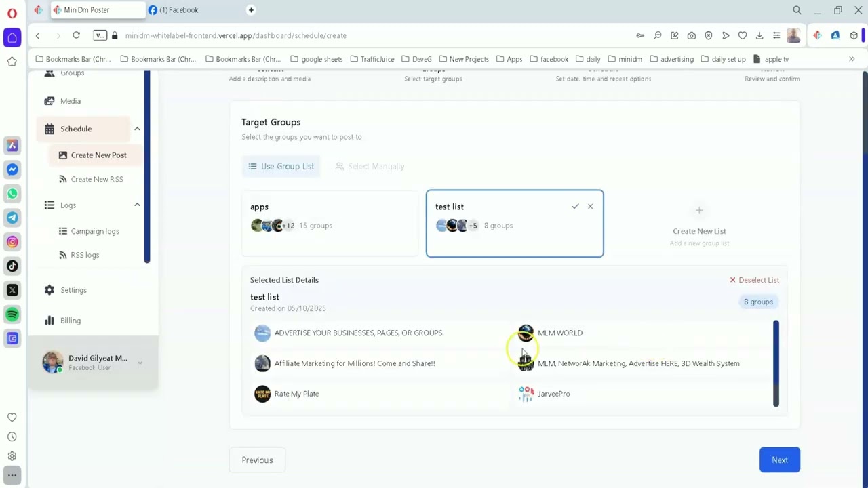Open Messenger in the Opera sidebar
The width and height of the screenshot is (868, 488).
coord(12,169)
